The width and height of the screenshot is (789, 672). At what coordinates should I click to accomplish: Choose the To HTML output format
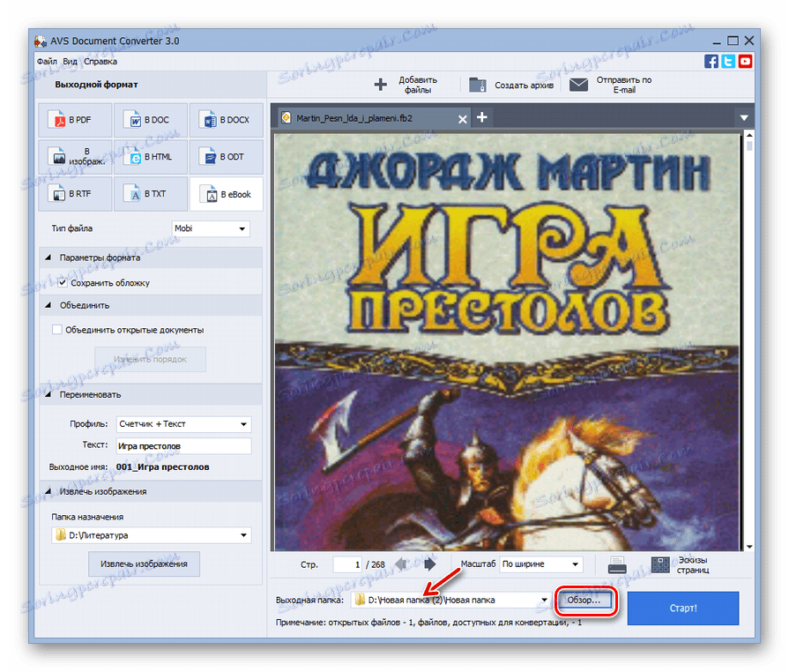151,157
